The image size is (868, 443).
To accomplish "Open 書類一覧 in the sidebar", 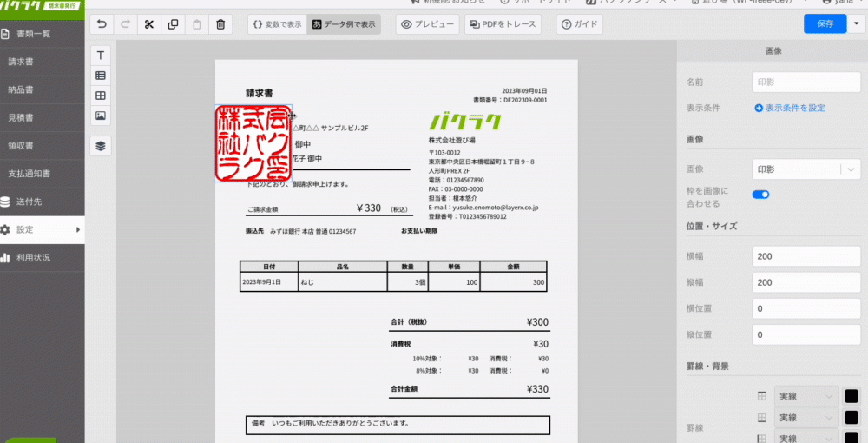I will (x=42, y=34).
